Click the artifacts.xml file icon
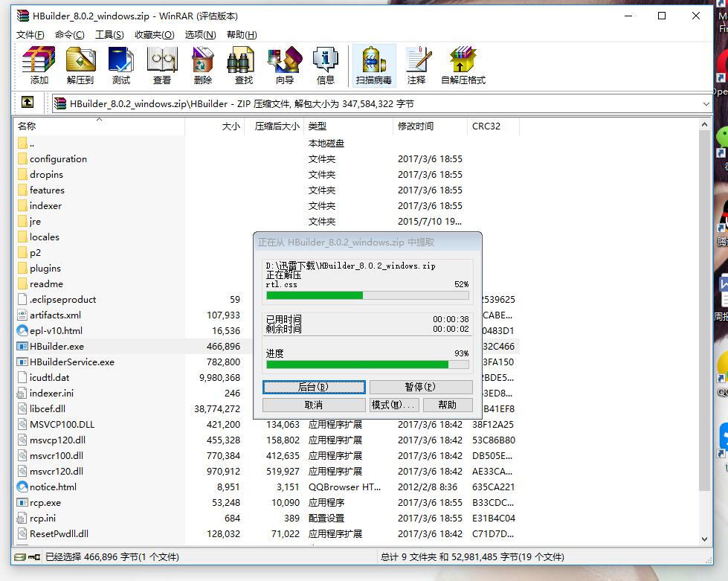 point(22,315)
